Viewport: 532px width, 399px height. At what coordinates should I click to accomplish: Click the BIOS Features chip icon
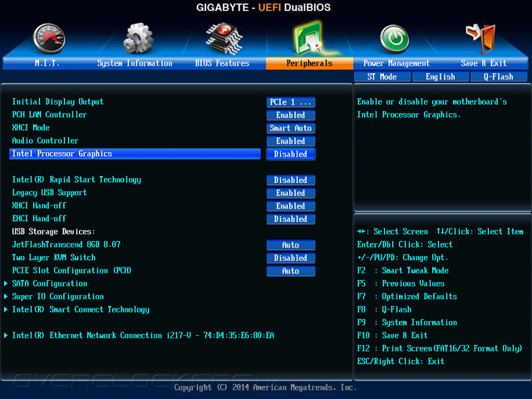[224, 38]
